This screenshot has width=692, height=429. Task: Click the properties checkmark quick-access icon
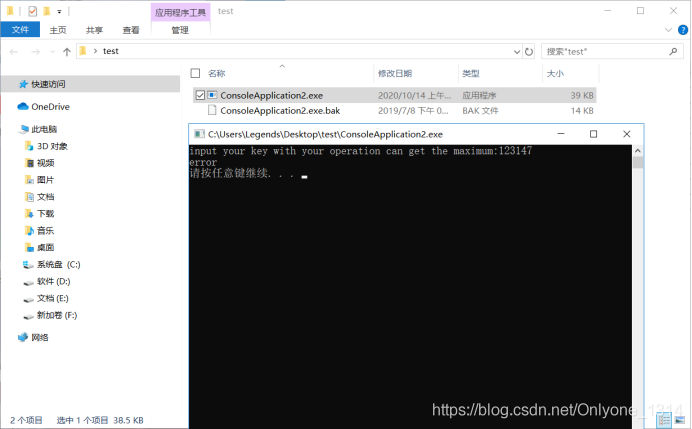[x=33, y=11]
